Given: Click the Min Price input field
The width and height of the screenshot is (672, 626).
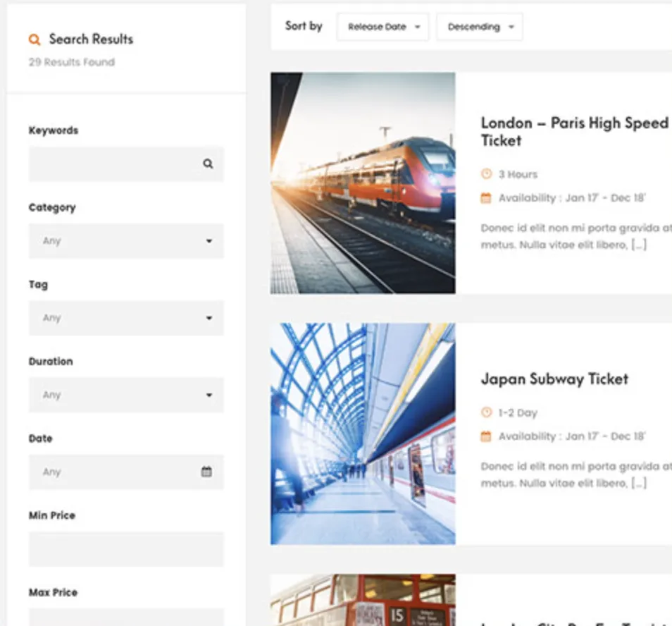Looking at the screenshot, I should pyautogui.click(x=126, y=549).
